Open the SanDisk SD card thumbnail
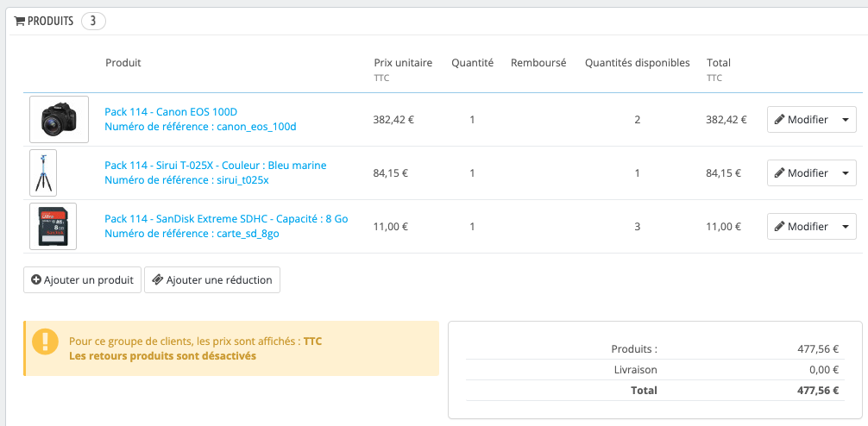Image resolution: width=868 pixels, height=426 pixels. coord(53,226)
